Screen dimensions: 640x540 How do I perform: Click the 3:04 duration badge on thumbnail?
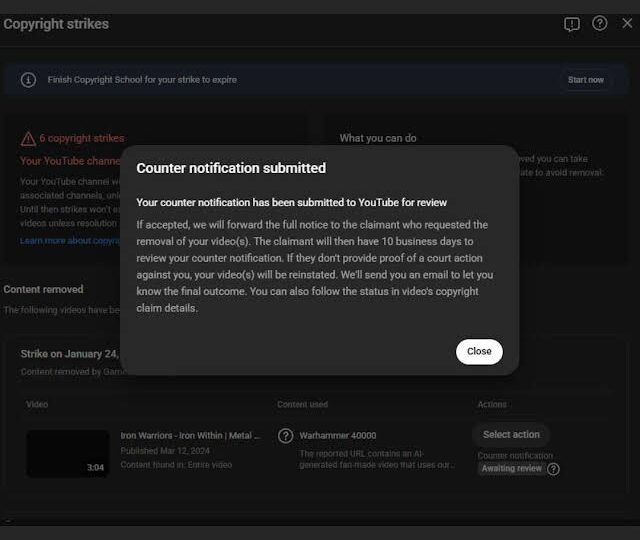pos(95,467)
